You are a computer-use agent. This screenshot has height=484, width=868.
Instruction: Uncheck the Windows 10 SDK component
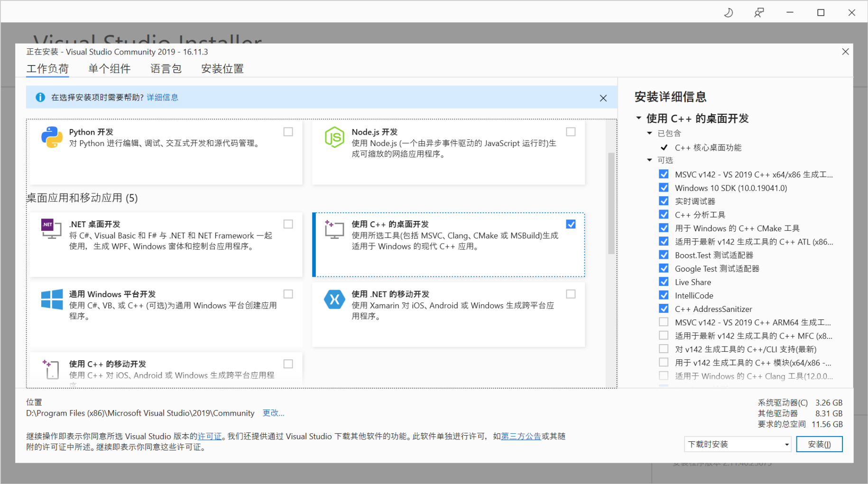click(x=664, y=187)
